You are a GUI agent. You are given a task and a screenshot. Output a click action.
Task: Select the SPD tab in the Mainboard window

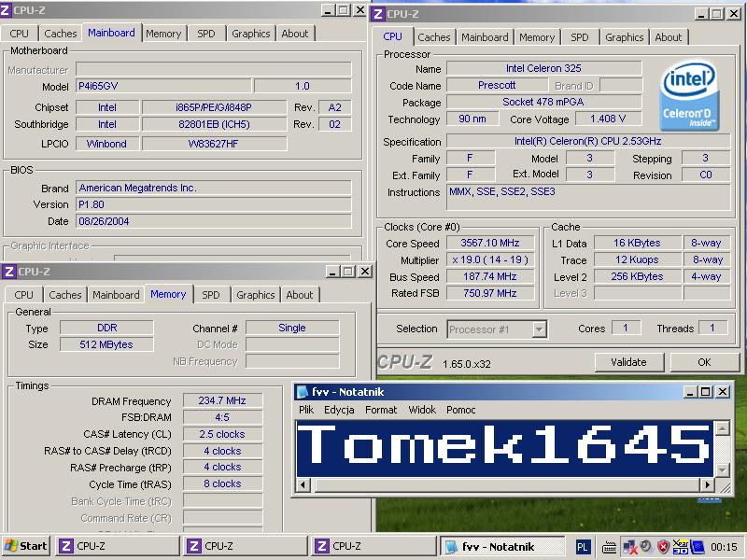205,34
